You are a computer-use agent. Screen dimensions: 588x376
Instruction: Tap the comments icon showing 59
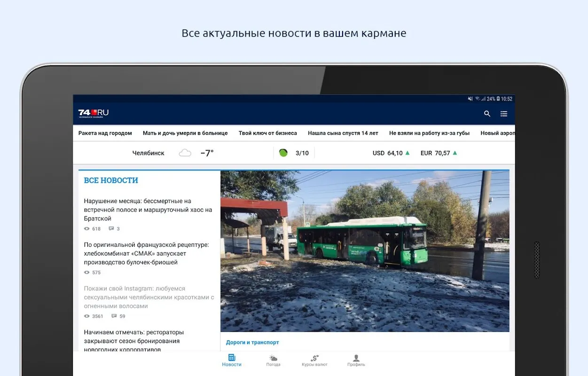pyautogui.click(x=114, y=316)
